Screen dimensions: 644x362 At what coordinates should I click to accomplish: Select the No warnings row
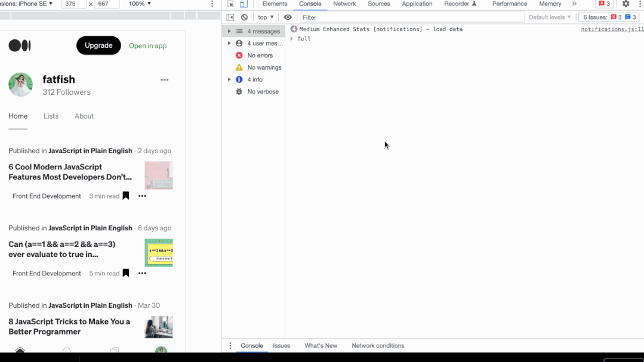coord(254,67)
